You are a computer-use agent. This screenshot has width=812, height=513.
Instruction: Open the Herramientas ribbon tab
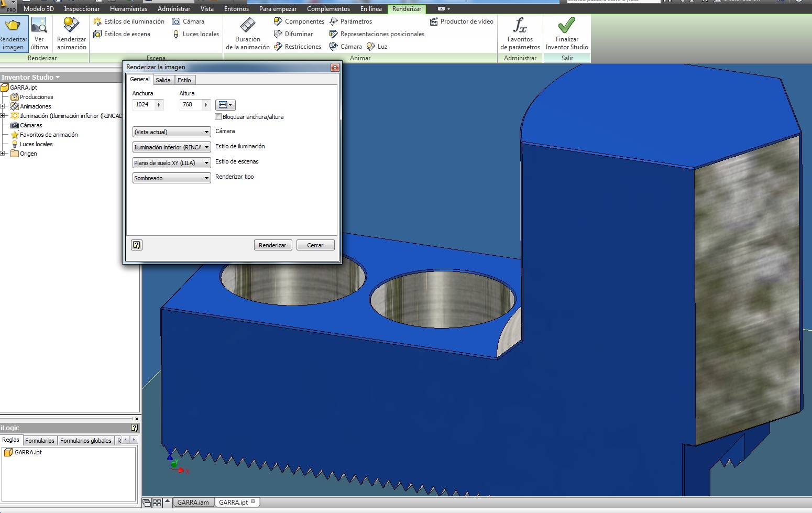pos(128,9)
